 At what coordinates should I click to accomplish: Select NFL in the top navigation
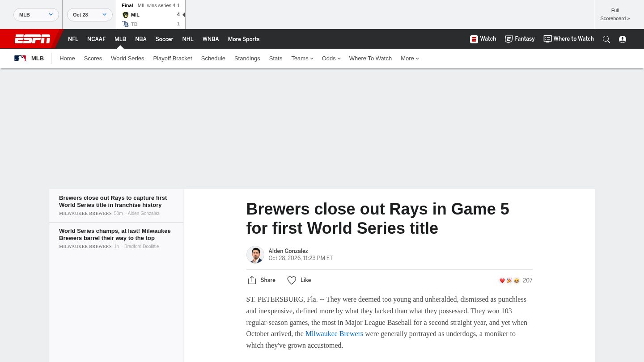pyautogui.click(x=73, y=39)
